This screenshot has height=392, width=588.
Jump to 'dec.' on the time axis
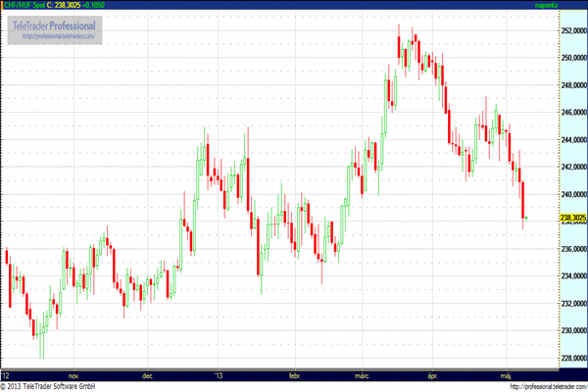coord(147,374)
